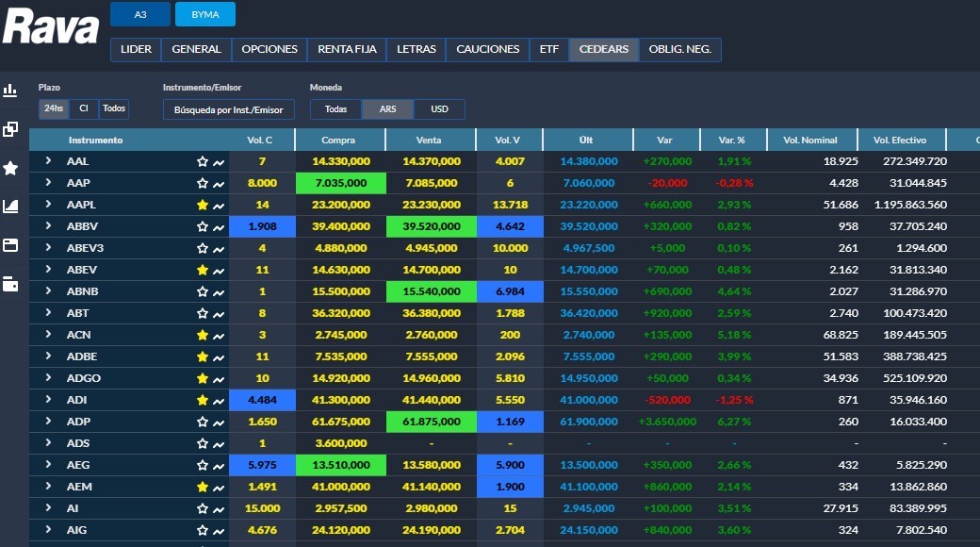Switch to the LIDER tab
The width and height of the screenshot is (980, 547).
point(136,49)
